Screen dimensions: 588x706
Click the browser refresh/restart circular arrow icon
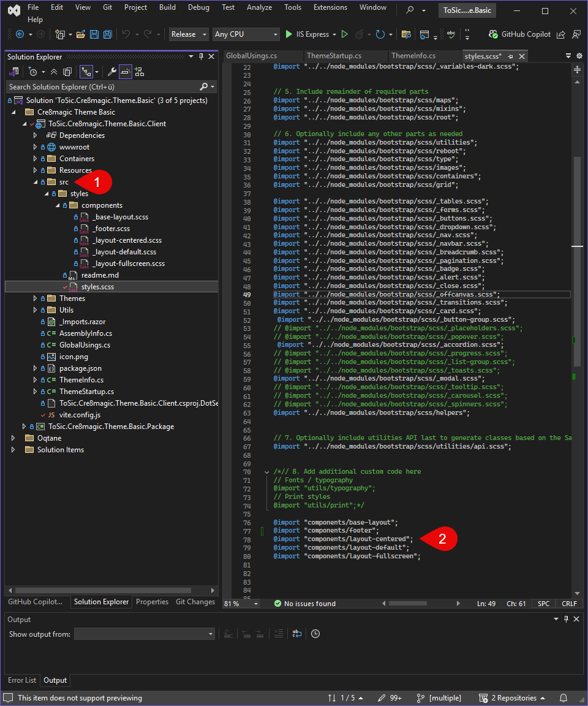(380, 34)
